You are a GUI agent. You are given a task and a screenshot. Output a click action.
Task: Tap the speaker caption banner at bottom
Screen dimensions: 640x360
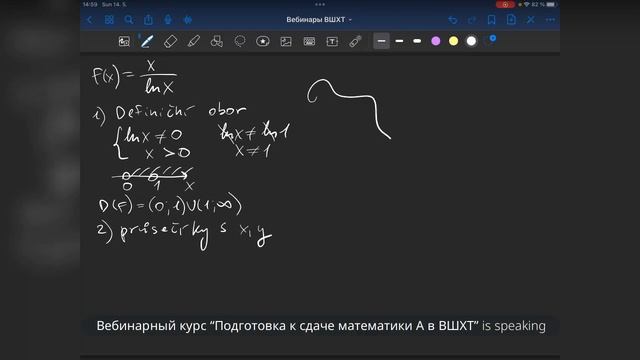tap(320, 326)
